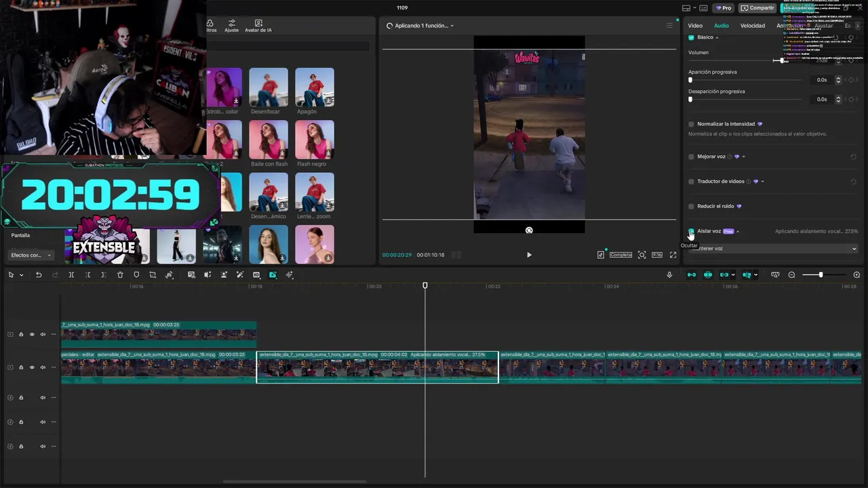The width and height of the screenshot is (868, 488).
Task: Select the Apagón effect thumbnail
Action: pyautogui.click(x=315, y=87)
